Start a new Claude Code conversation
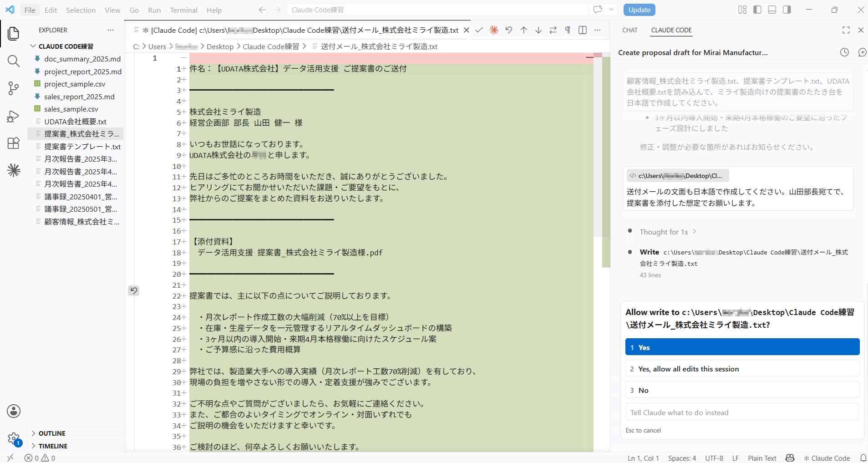The image size is (868, 463). 862,52
